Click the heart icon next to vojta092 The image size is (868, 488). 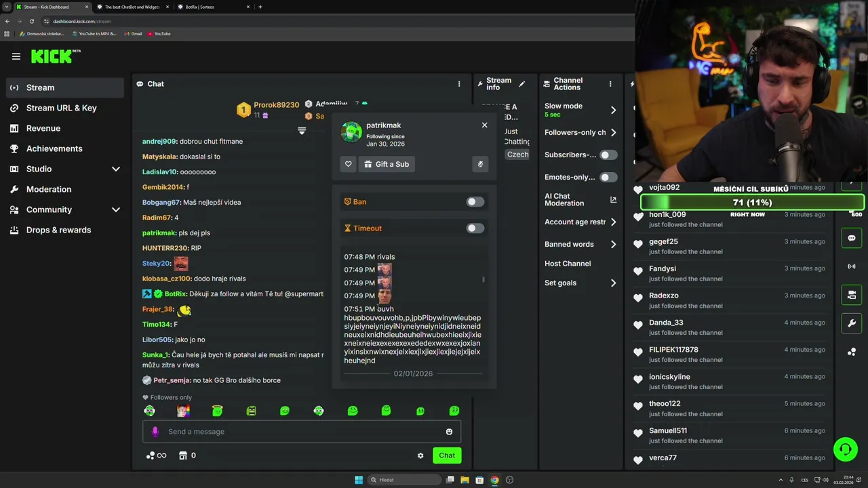click(638, 190)
